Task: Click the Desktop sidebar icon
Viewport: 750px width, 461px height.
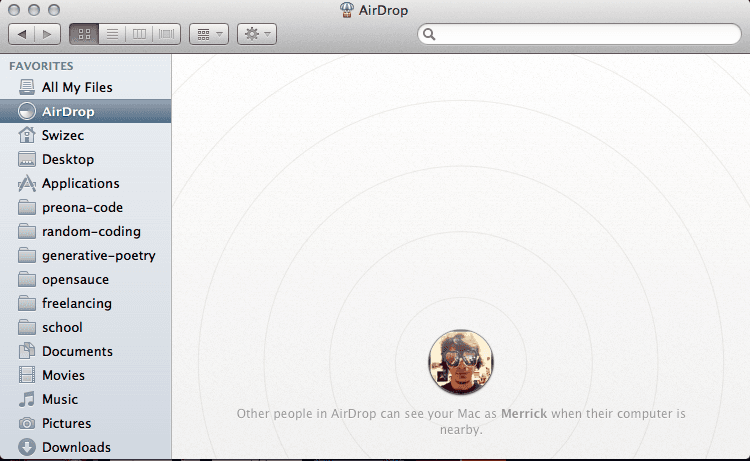Action: tap(27, 159)
